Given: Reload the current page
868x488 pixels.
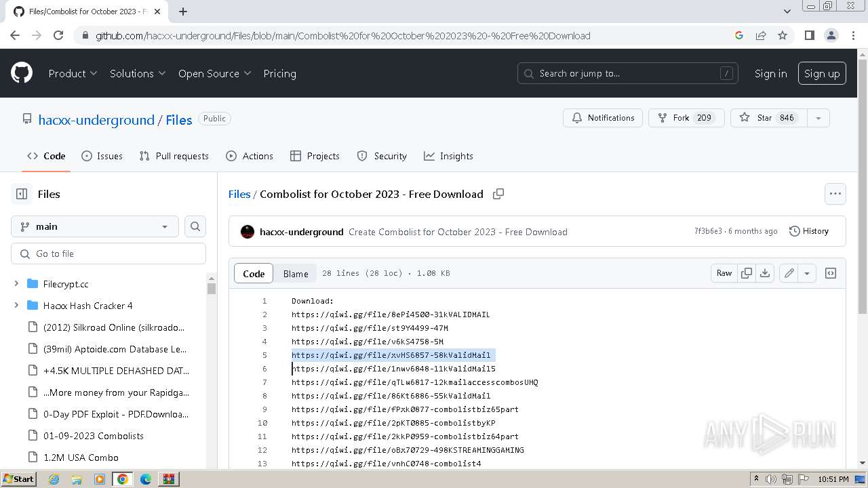Looking at the screenshot, I should 58,35.
